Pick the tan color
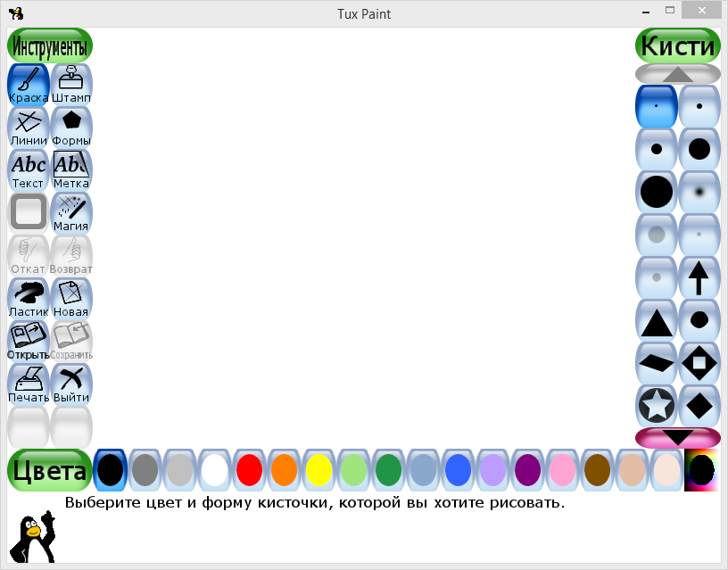This screenshot has width=728, height=570. coord(633,470)
